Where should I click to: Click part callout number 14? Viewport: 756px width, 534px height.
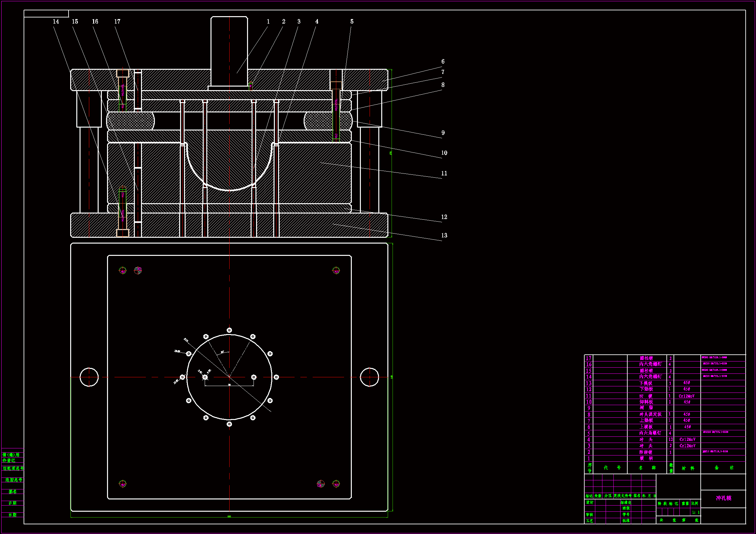pos(56,22)
